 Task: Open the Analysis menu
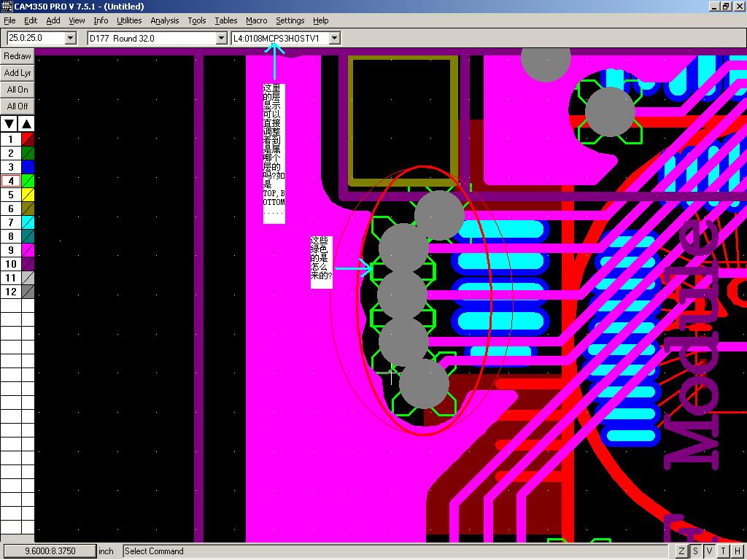164,20
